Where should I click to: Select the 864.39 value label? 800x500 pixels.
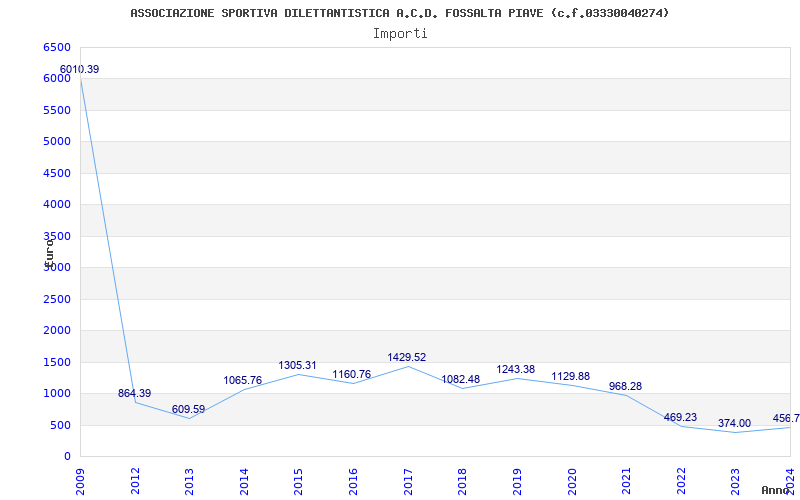tap(135, 393)
